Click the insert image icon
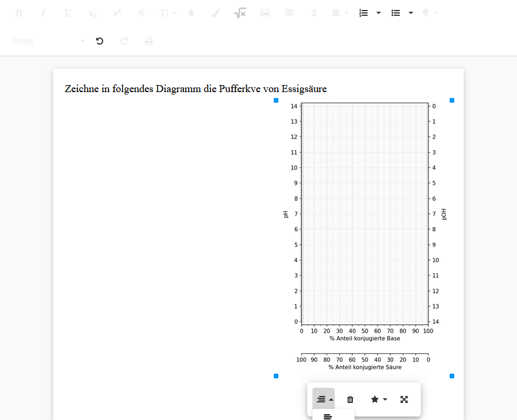This screenshot has height=420, width=517. click(265, 13)
